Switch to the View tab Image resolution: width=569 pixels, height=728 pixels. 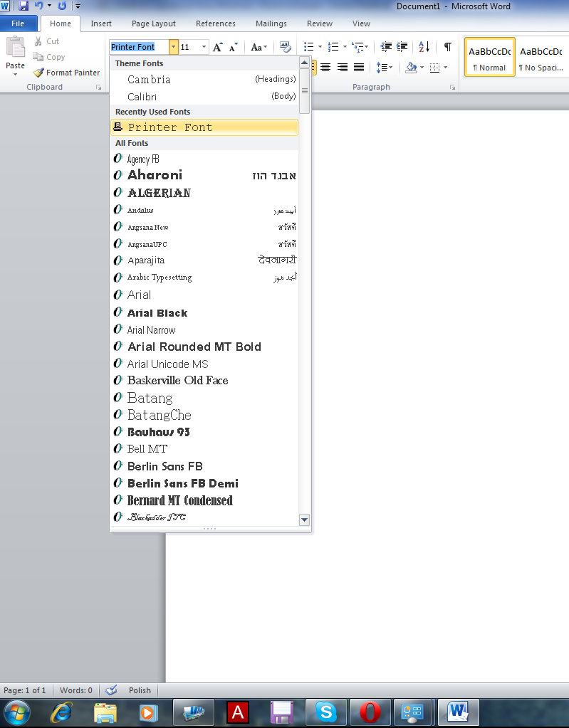click(361, 23)
